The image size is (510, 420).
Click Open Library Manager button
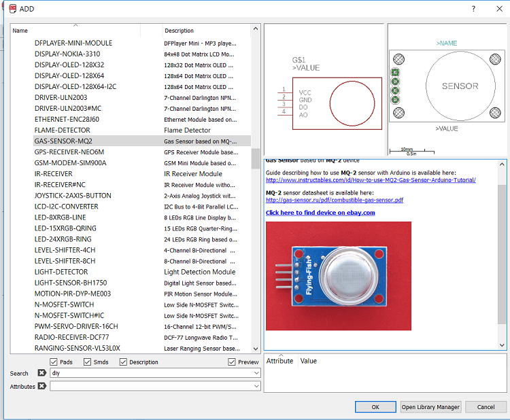click(x=430, y=407)
